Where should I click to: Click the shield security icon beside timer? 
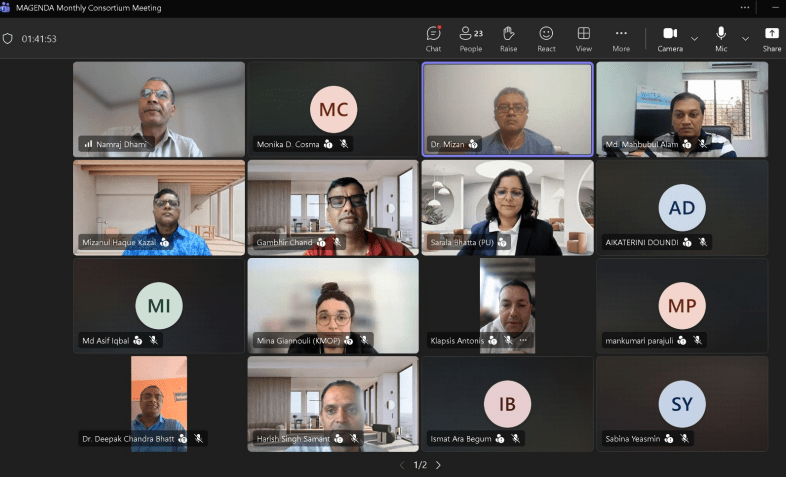click(x=9, y=39)
